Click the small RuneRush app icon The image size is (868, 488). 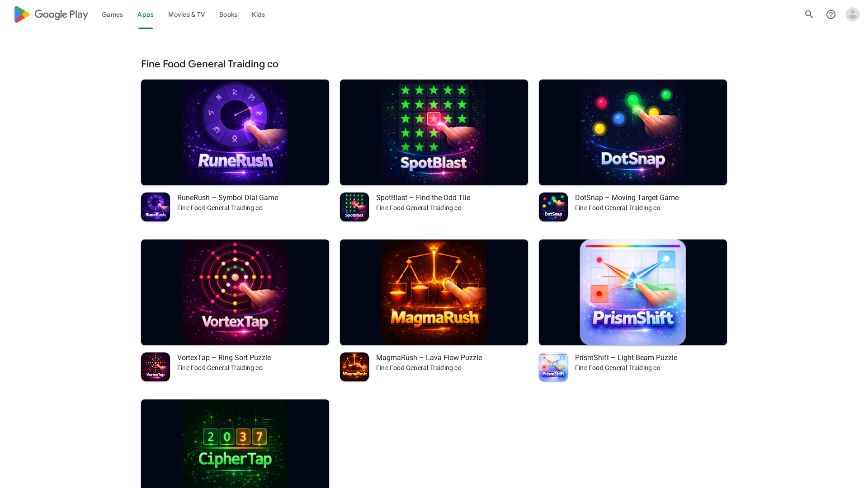pyautogui.click(x=156, y=207)
